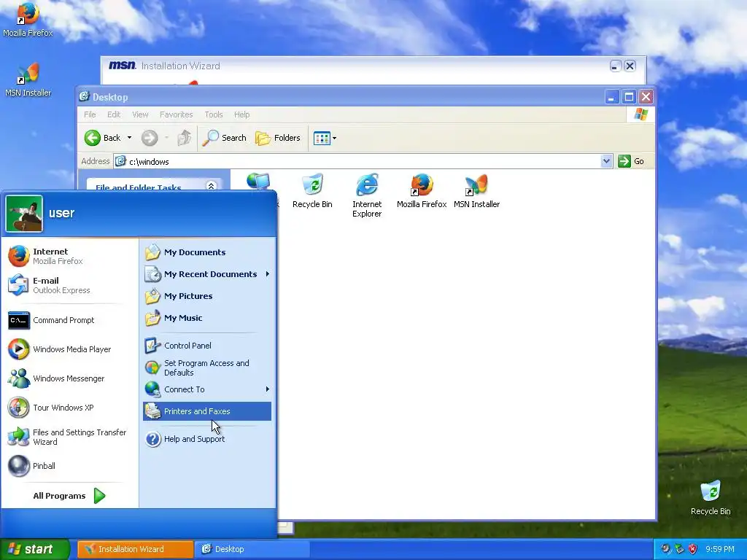This screenshot has width=747, height=560.
Task: Toggle Folders pane button
Action: pyautogui.click(x=278, y=138)
